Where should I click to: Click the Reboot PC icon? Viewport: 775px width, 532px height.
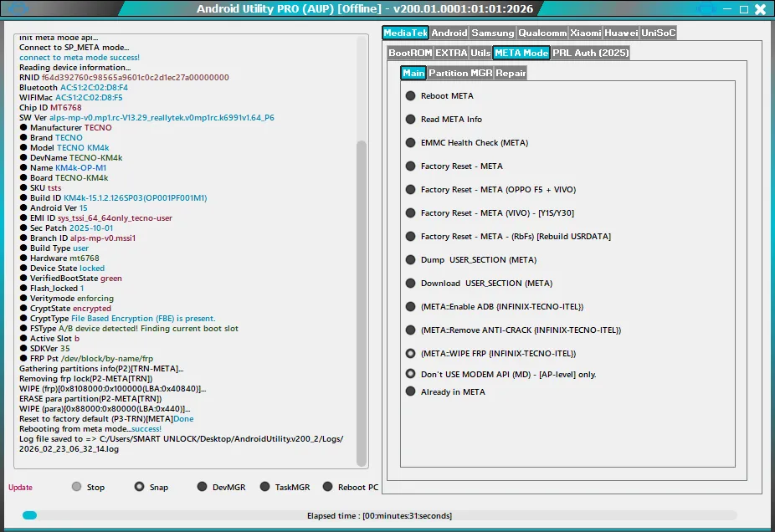pyautogui.click(x=327, y=487)
